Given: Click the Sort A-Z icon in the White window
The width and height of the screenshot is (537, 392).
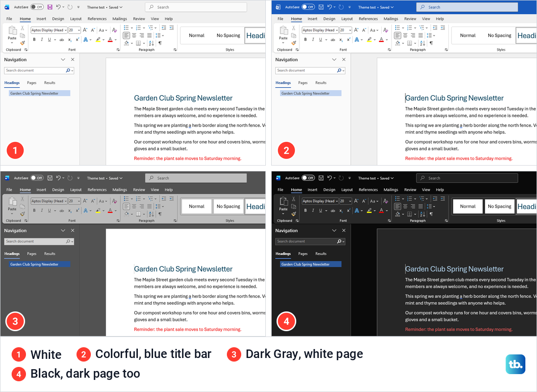Looking at the screenshot, I should coord(152,43).
